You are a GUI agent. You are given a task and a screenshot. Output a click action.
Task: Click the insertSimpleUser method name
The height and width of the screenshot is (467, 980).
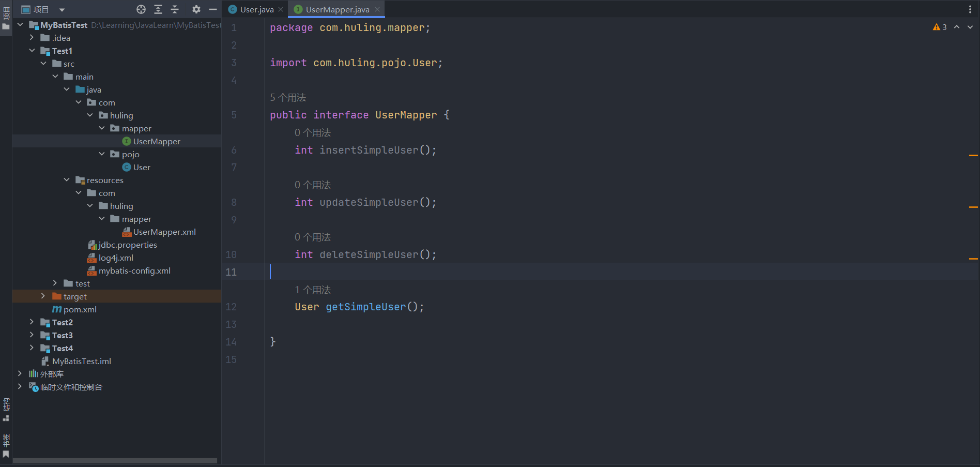369,150
